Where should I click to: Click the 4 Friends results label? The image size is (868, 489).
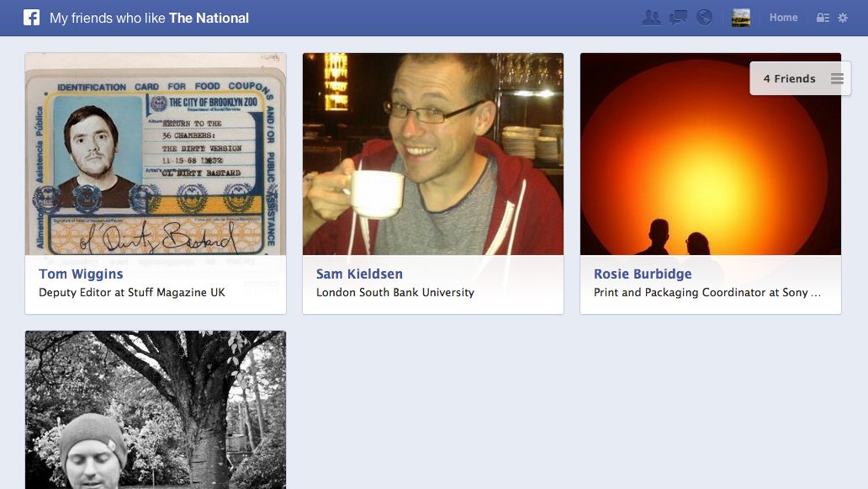790,78
